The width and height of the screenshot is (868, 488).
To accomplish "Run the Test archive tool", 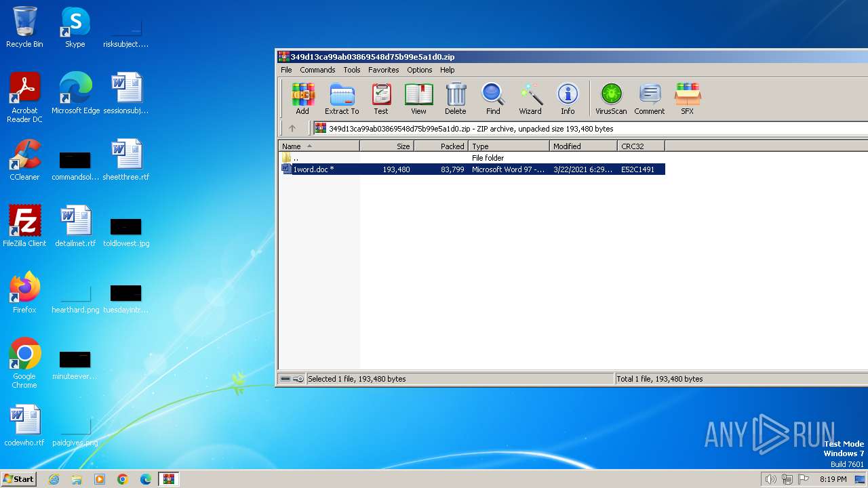I will [381, 99].
